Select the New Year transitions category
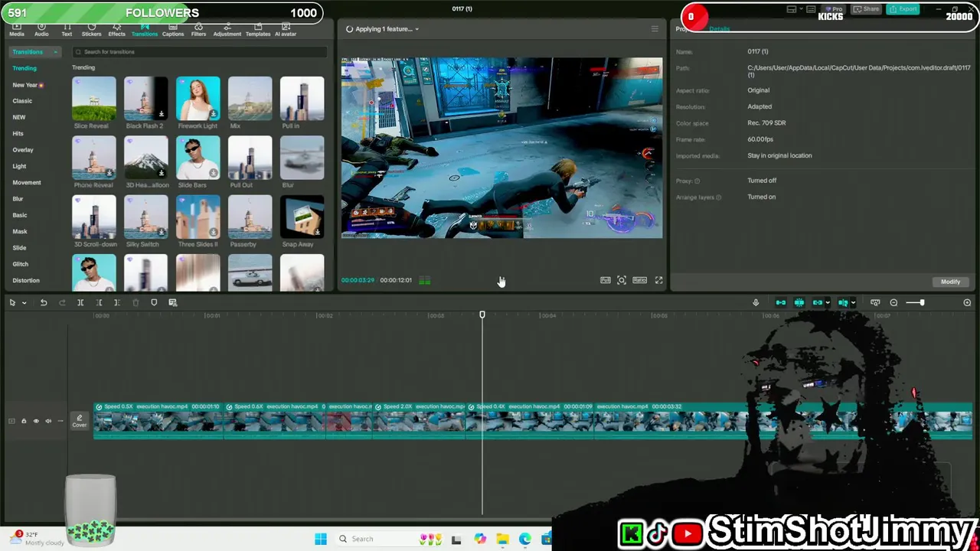 (x=28, y=85)
